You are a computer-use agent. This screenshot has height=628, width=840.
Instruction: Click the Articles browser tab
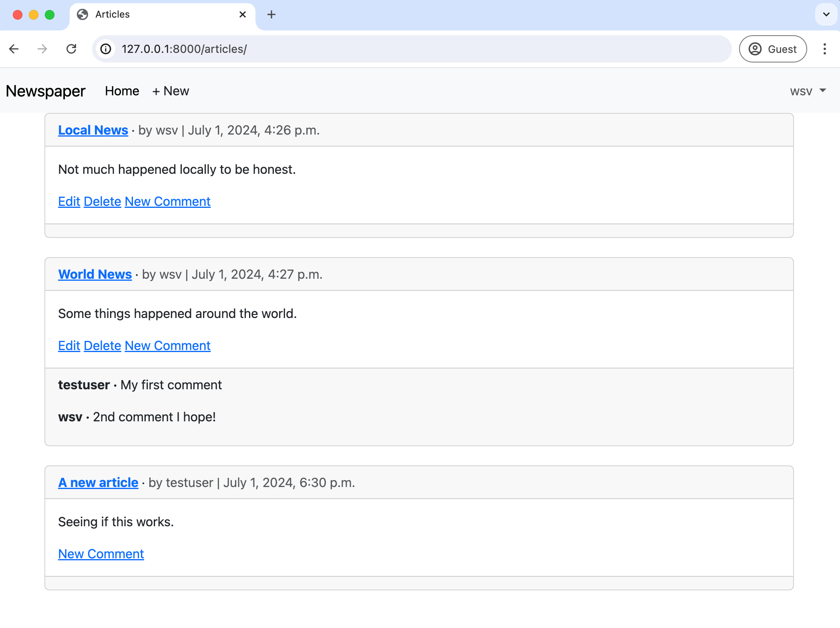click(x=161, y=14)
